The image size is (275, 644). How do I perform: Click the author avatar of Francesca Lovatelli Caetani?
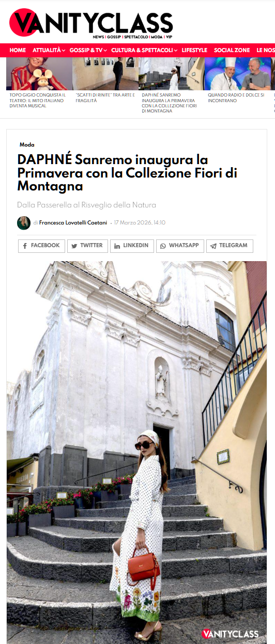pos(24,223)
